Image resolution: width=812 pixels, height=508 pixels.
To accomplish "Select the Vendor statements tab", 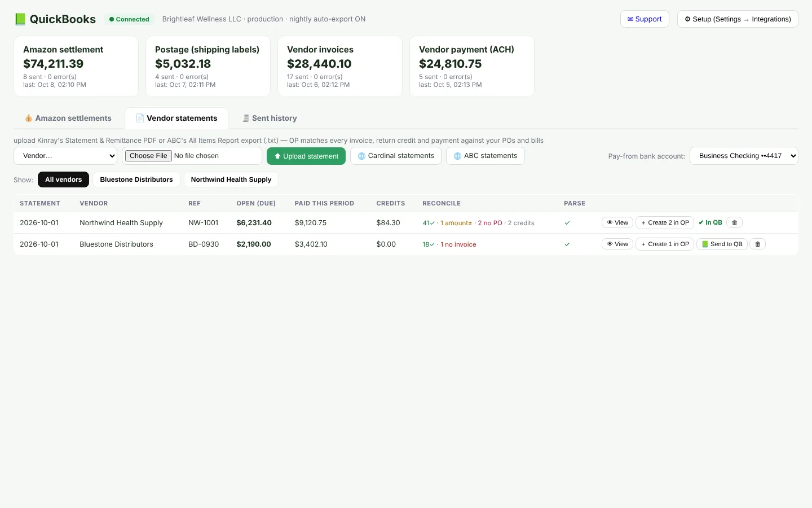I will click(176, 118).
